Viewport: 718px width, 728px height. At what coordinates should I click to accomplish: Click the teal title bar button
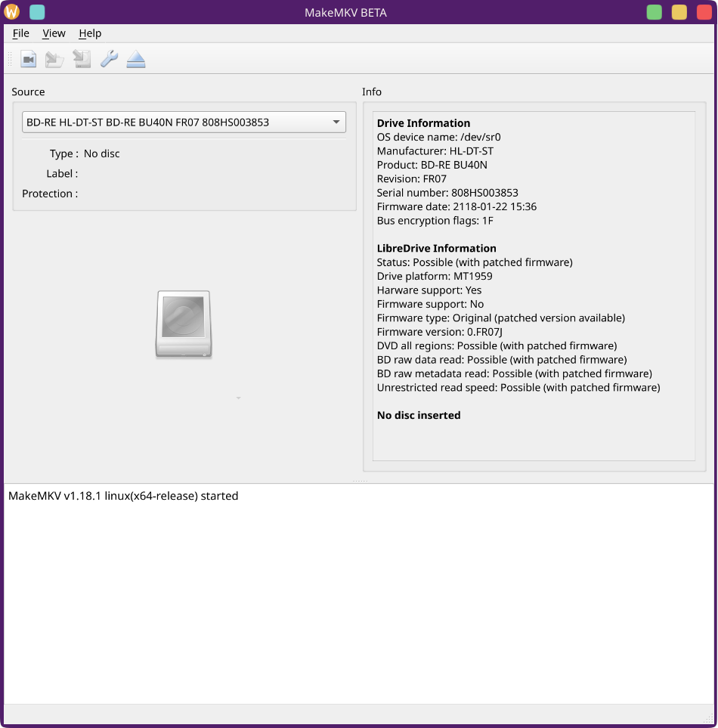(x=37, y=11)
